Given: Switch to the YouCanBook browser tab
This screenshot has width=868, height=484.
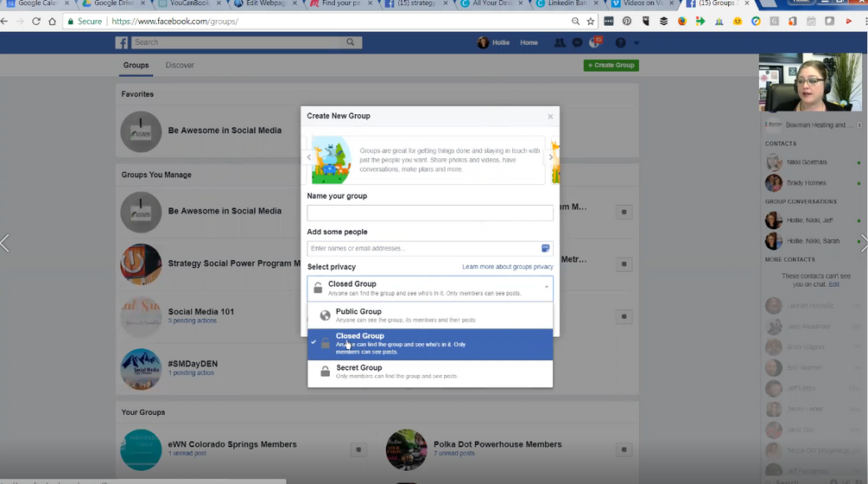Looking at the screenshot, I should 189,3.
